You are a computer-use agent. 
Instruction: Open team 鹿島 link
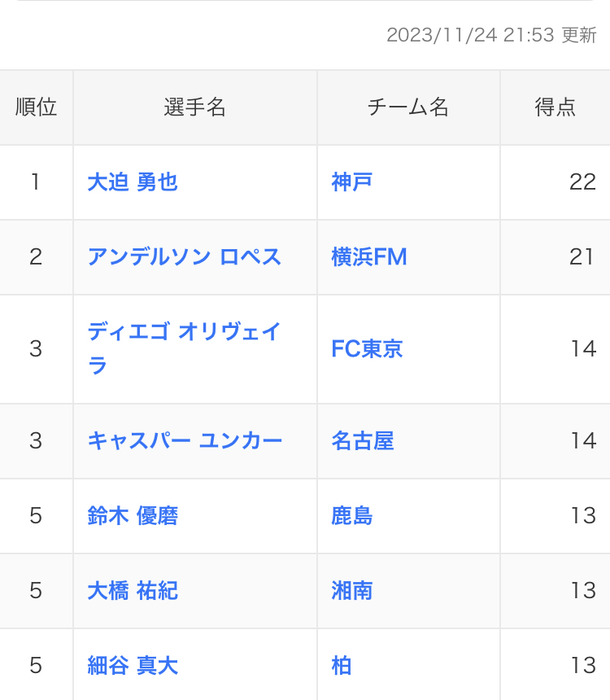351,516
